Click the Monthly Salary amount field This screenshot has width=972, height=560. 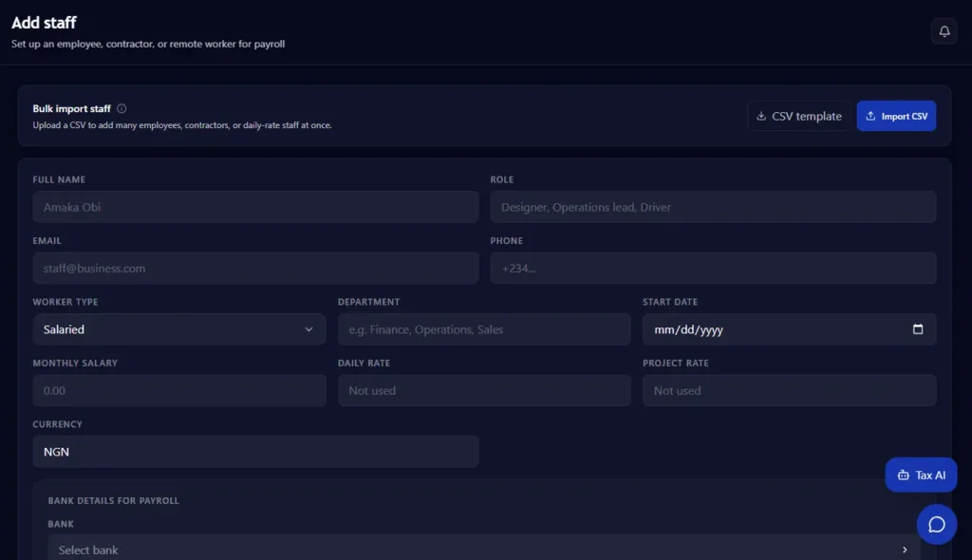point(179,391)
